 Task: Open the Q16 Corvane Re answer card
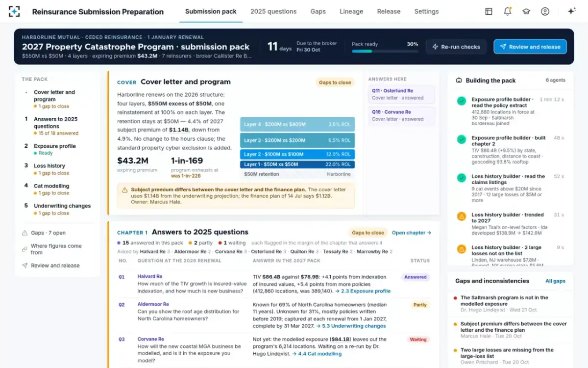401,115
